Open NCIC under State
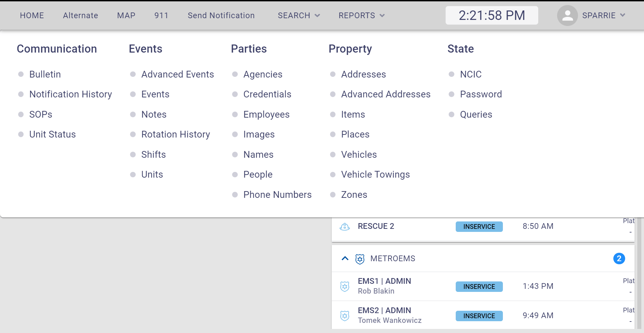This screenshot has height=333, width=644. (471, 74)
